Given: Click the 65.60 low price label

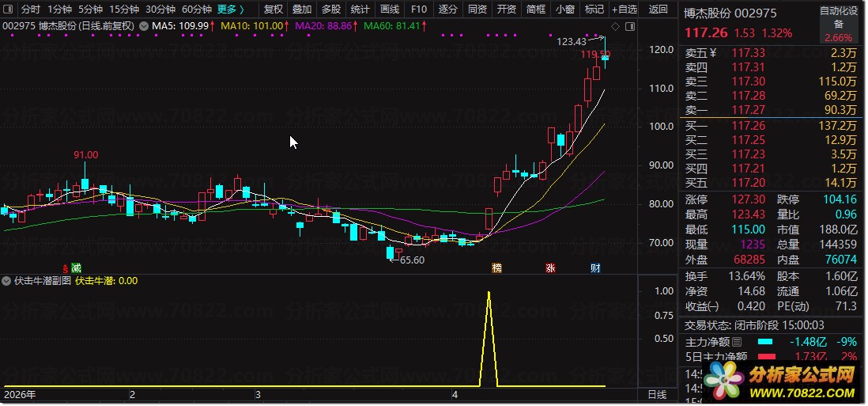Looking at the screenshot, I should tap(412, 260).
